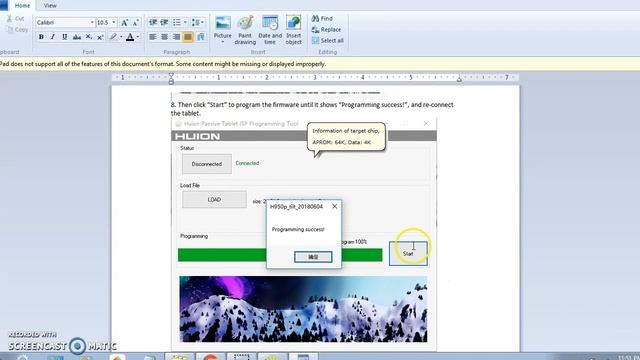This screenshot has height=360, width=640.
Task: Click the first-line indent marker on ruler
Action: tap(171, 75)
